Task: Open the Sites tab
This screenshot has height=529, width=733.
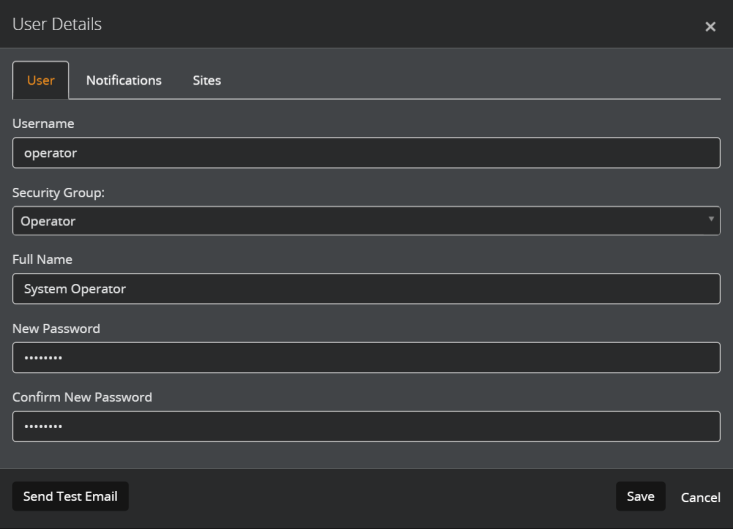Action: click(x=207, y=80)
